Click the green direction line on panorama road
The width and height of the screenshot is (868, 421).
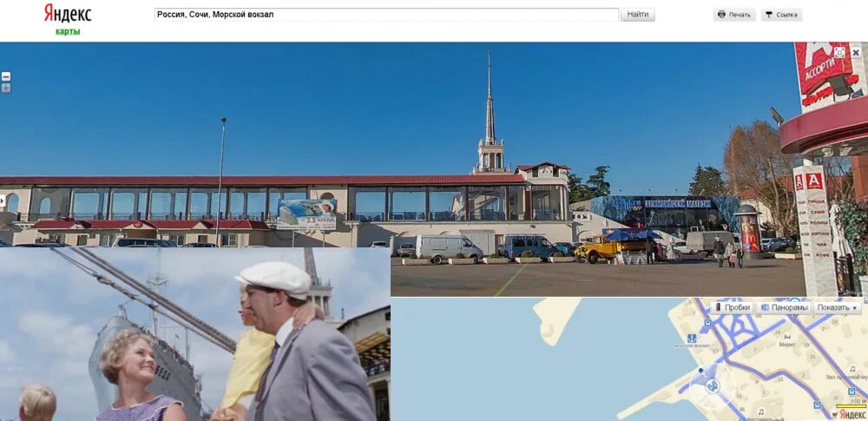(x=510, y=280)
